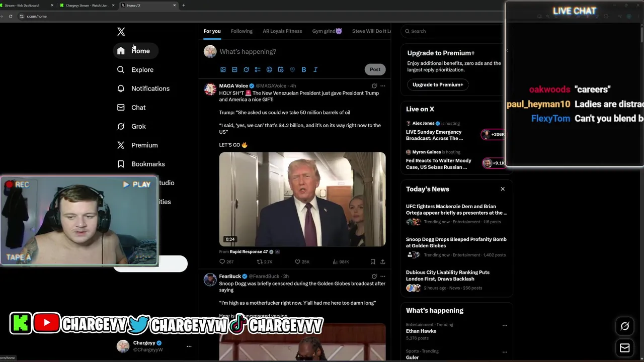Open Grok in the sidebar
Viewport: 644px width, 362px height.
(131, 126)
